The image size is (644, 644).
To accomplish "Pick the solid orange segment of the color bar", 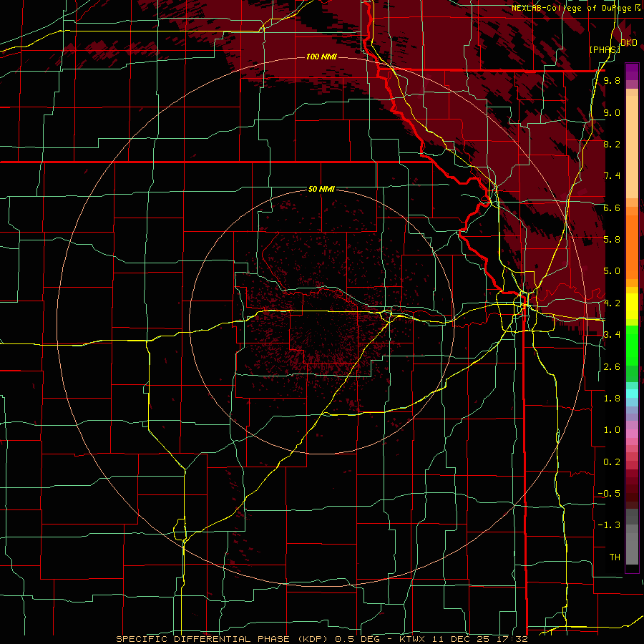I will 632,248.
